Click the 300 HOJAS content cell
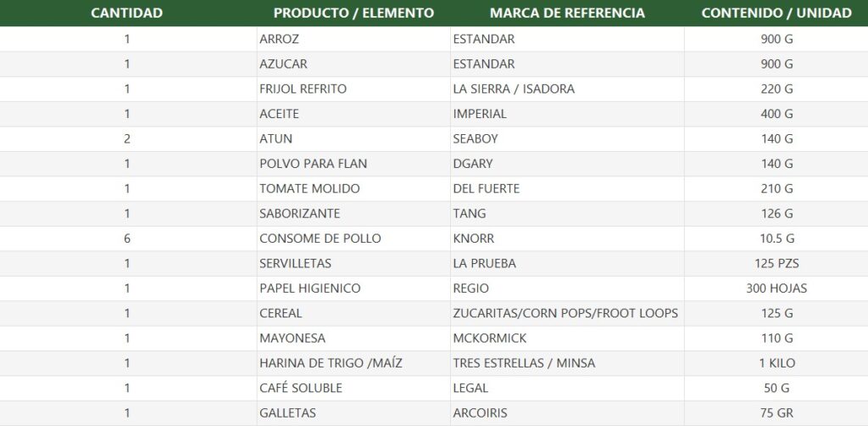 click(x=776, y=289)
